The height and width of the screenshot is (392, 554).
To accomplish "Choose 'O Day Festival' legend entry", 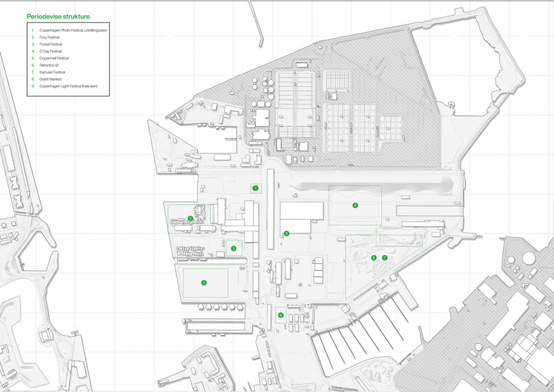I will pos(50,51).
